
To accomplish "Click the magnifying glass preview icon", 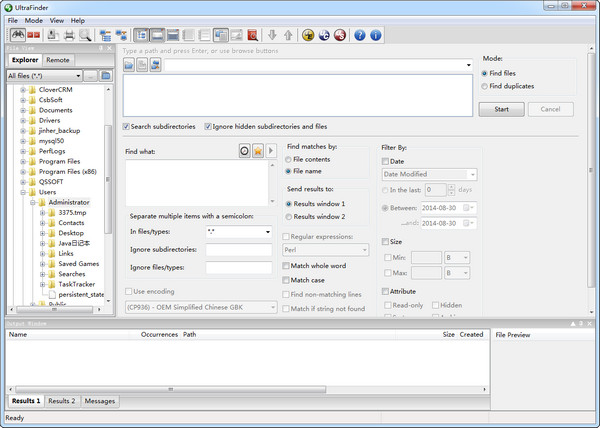I will click(x=85, y=35).
